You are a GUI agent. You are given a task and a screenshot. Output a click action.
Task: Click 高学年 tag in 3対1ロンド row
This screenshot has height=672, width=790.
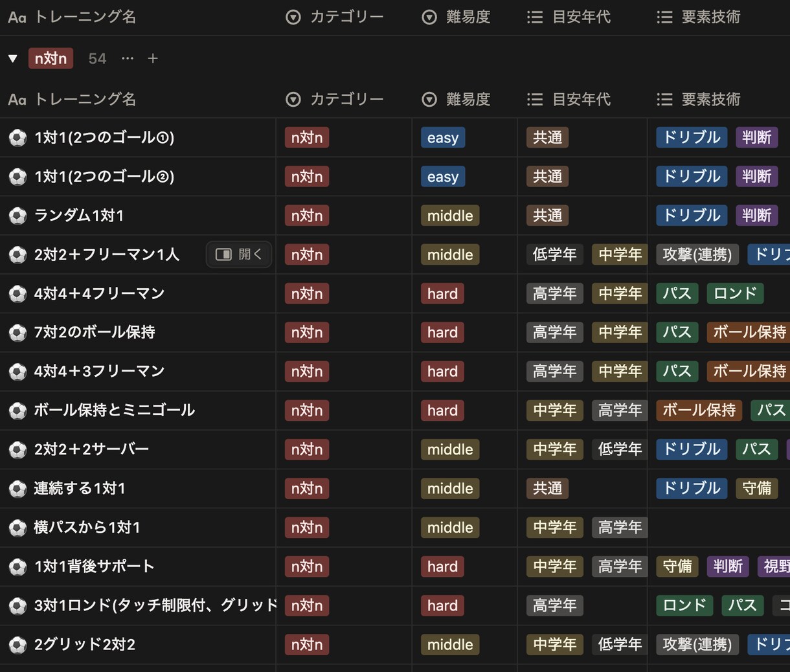pyautogui.click(x=555, y=605)
